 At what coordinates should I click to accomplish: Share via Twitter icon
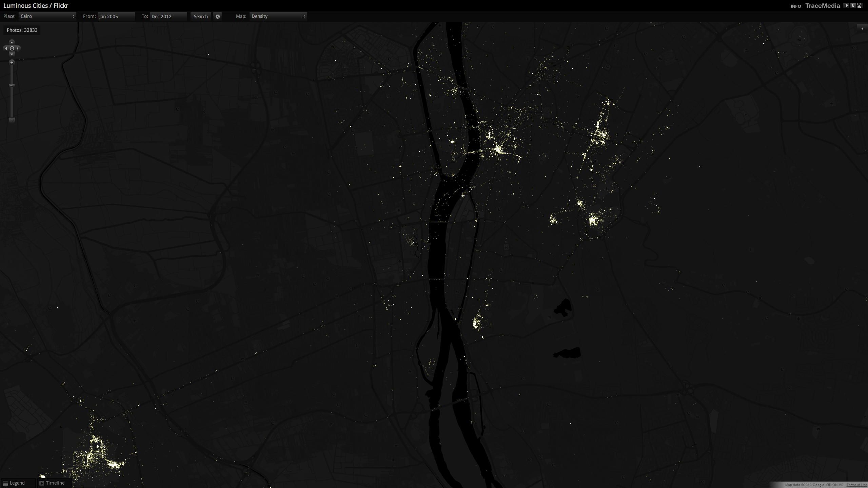(x=853, y=5)
